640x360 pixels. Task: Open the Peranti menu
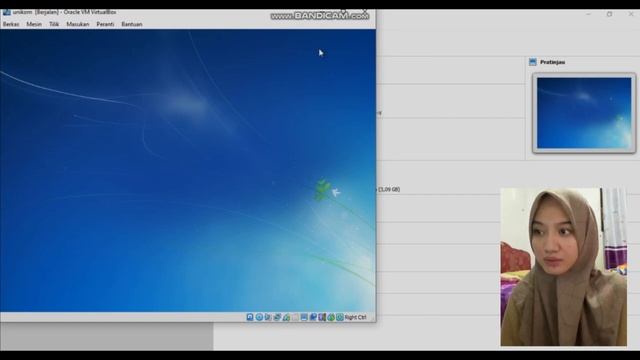[x=105, y=24]
